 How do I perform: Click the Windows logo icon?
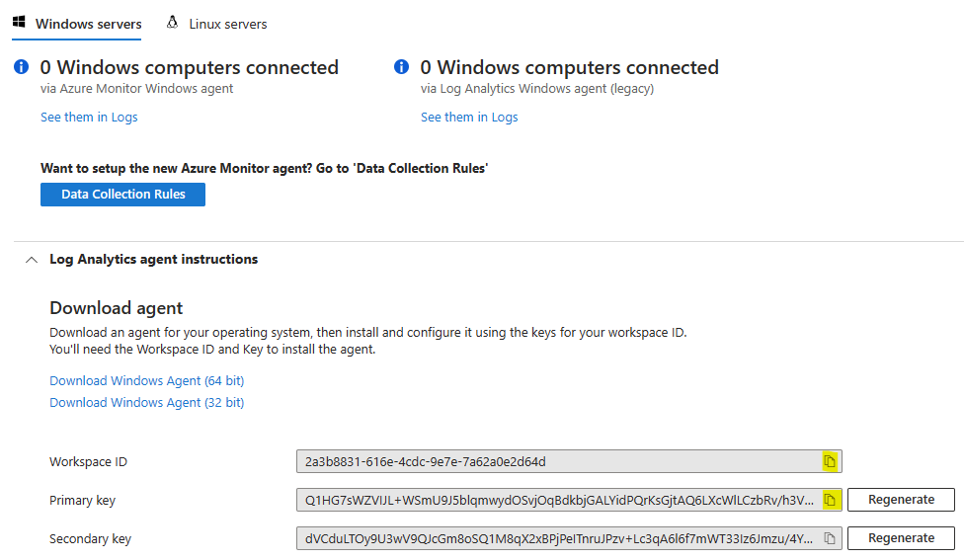[x=19, y=22]
